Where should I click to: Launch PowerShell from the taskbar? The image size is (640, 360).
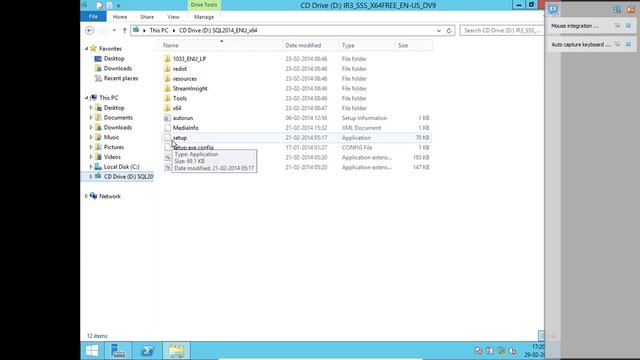[147, 351]
